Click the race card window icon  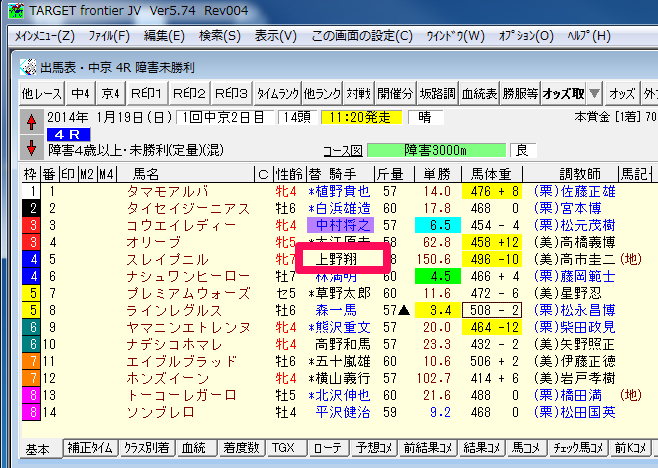pyautogui.click(x=28, y=67)
